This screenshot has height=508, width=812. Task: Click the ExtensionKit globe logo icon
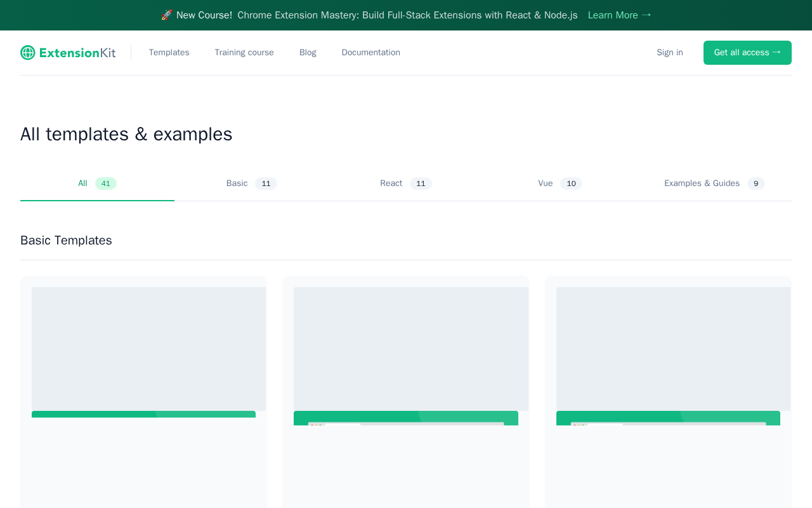point(27,53)
